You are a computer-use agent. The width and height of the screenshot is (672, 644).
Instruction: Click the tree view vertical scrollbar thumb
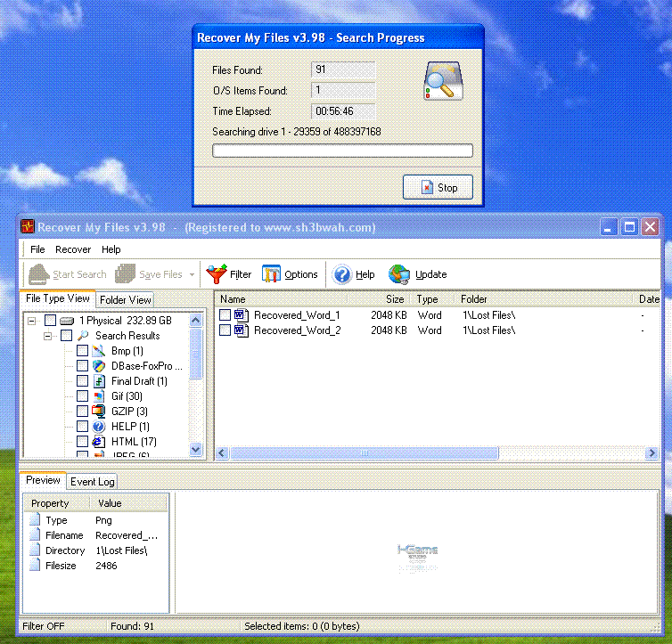(196, 354)
